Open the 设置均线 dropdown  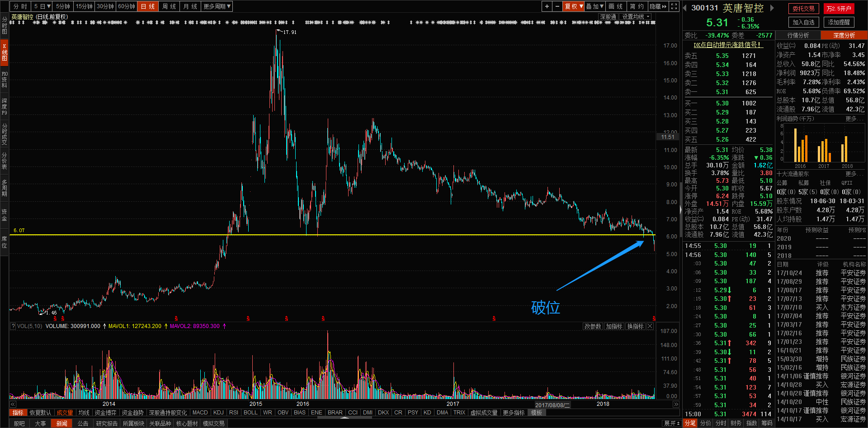tap(636, 17)
